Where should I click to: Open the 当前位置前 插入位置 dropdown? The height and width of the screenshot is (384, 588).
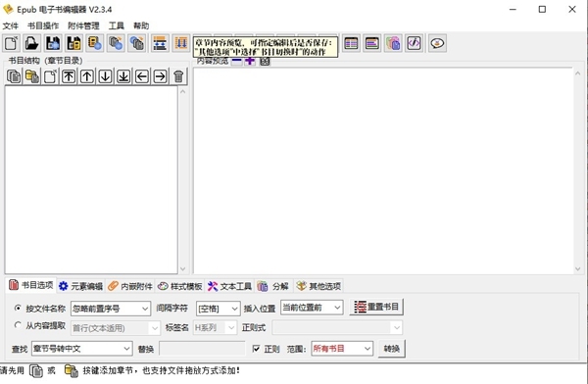(x=312, y=308)
